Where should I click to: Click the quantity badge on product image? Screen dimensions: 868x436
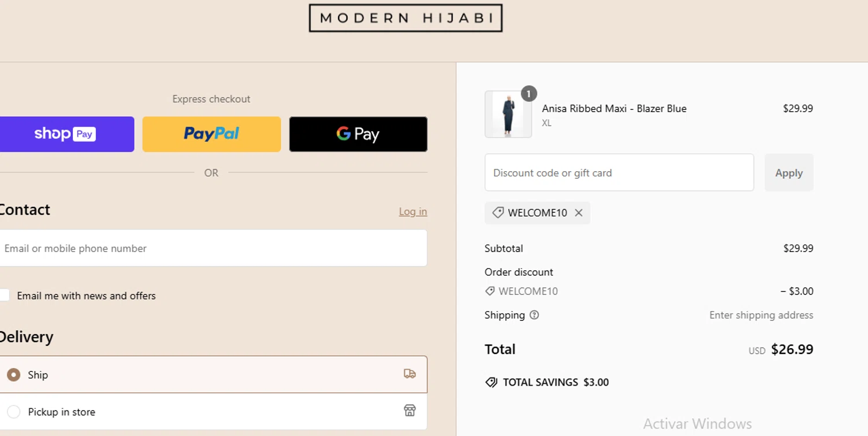529,93
